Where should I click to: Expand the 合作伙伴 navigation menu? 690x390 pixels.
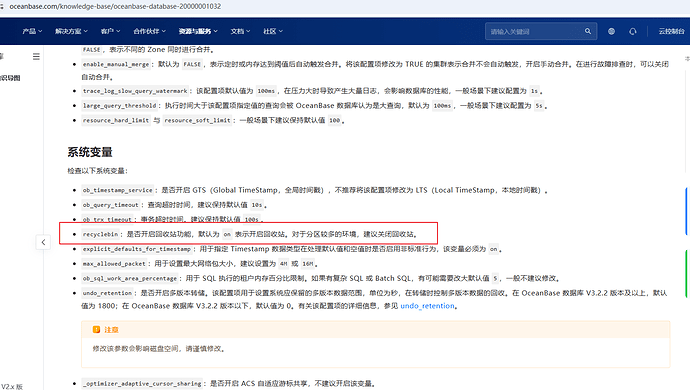pyautogui.click(x=150, y=31)
